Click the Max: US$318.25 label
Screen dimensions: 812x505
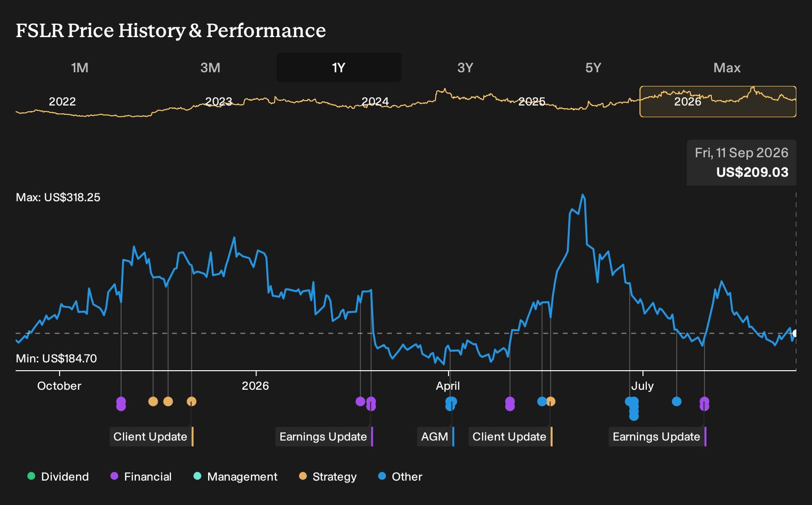[x=58, y=197]
